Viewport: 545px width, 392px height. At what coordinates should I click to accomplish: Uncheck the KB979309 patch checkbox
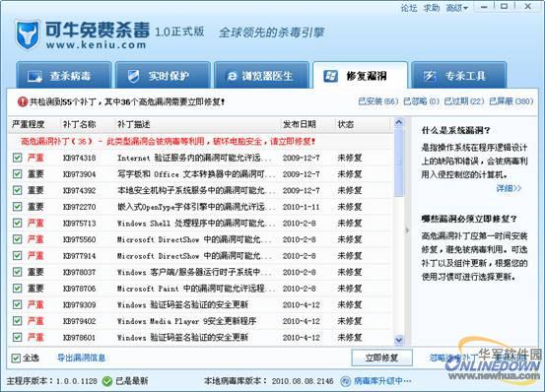point(17,304)
